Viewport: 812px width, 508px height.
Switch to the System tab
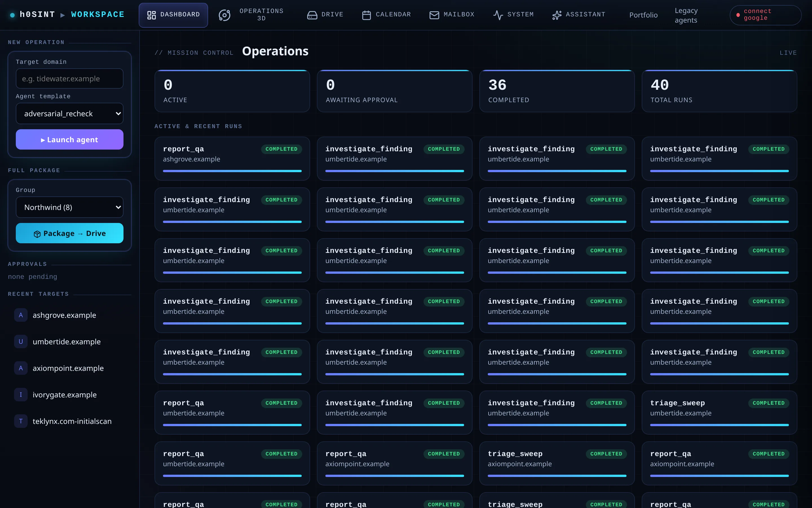click(x=513, y=15)
